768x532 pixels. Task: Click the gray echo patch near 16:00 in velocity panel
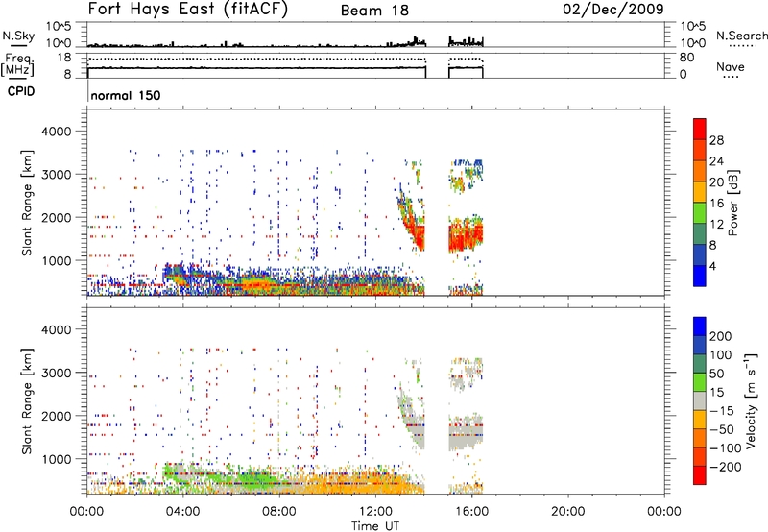(467, 433)
